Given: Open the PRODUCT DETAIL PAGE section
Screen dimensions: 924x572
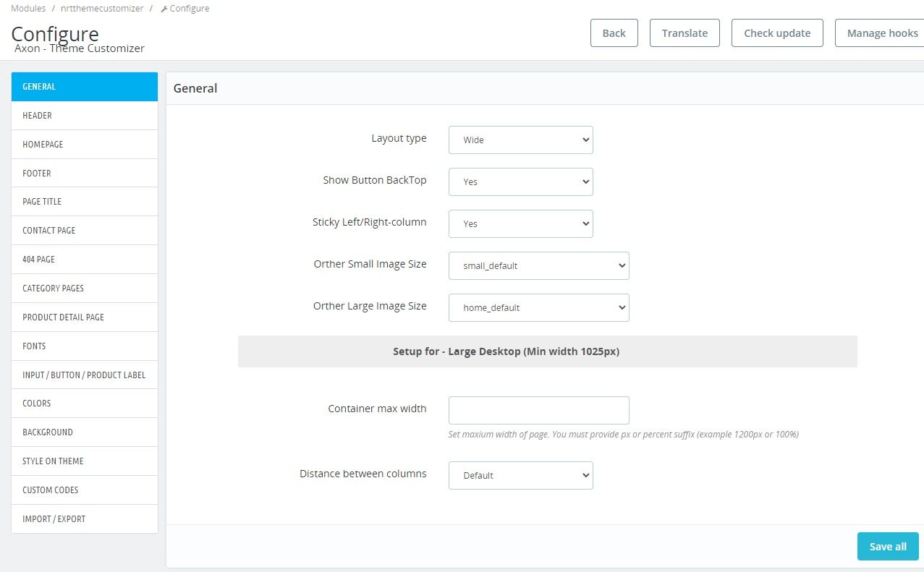Looking at the screenshot, I should [64, 317].
